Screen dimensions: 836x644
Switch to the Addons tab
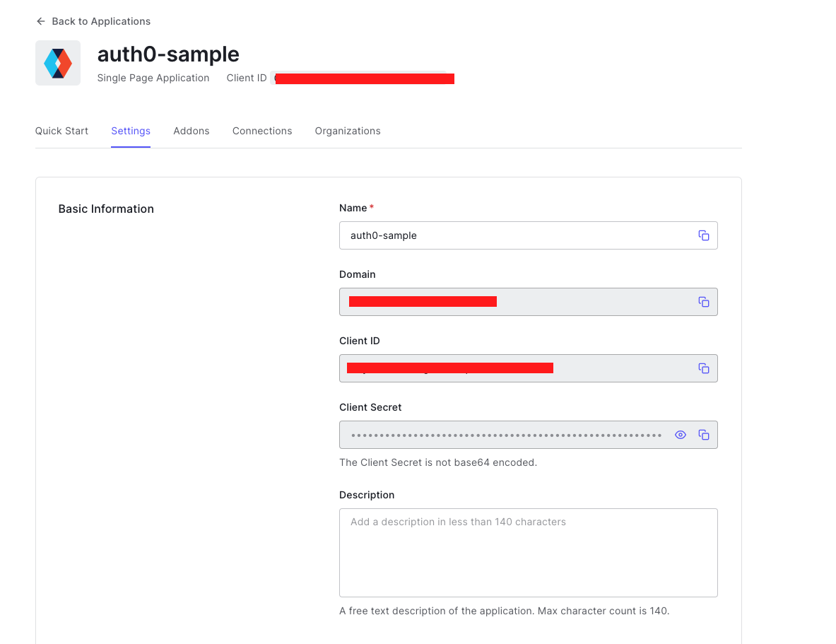(192, 131)
